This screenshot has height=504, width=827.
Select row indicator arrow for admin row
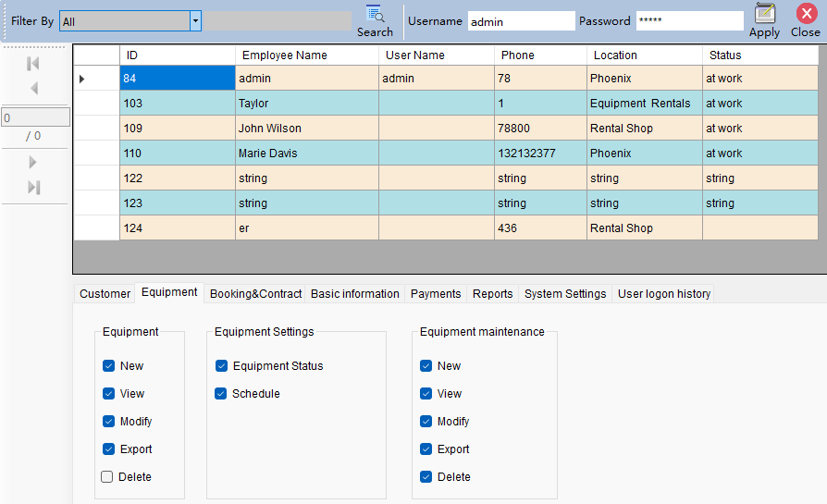click(x=82, y=80)
